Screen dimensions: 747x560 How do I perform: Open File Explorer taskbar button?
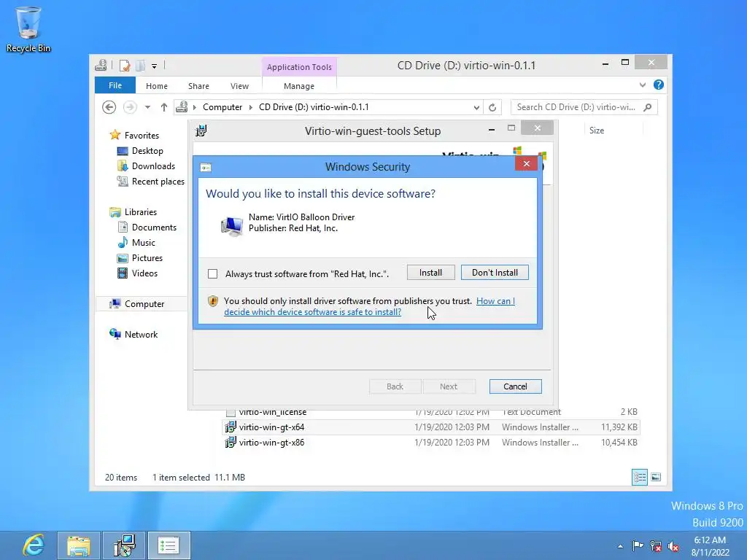click(x=79, y=545)
